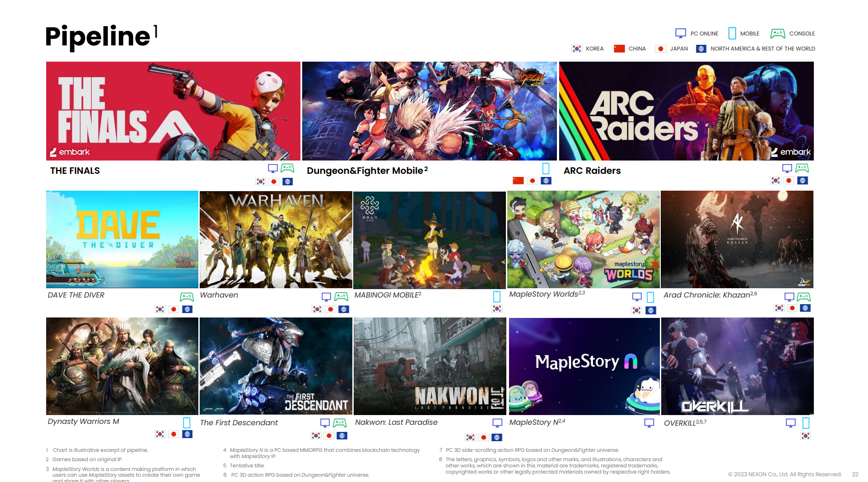This screenshot has height=482, width=868.
Task: Click the Arad Chronicle: Khazan title text
Action: (x=706, y=295)
